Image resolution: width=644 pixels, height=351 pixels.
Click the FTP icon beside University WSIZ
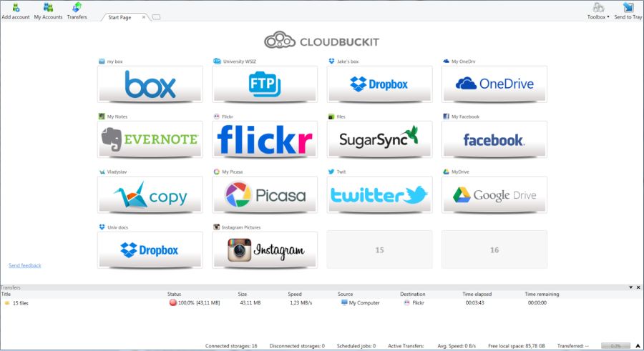217,61
